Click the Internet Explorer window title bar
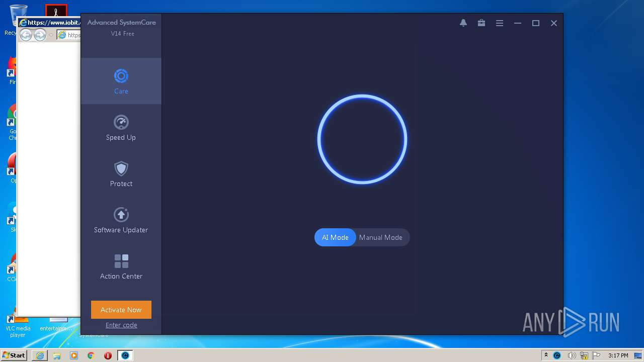644x362 pixels. pos(49,23)
